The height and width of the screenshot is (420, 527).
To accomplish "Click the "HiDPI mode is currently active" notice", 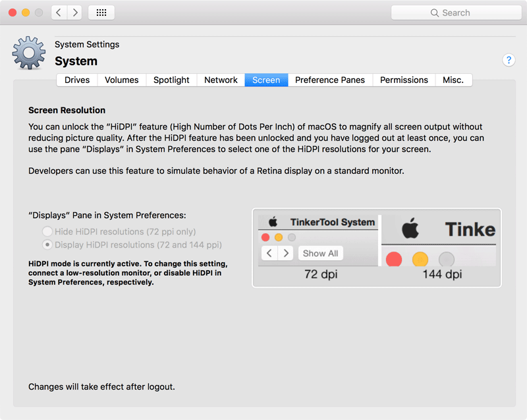I will 128,273.
